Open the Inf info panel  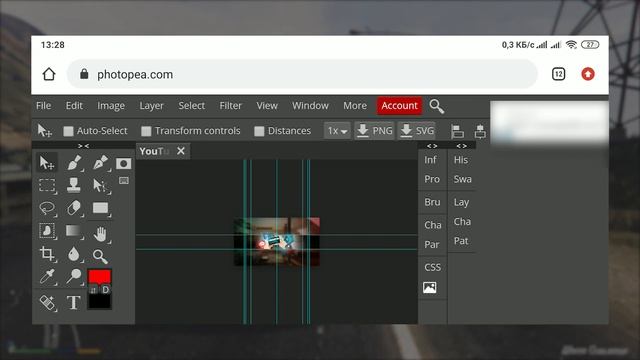[x=430, y=160]
